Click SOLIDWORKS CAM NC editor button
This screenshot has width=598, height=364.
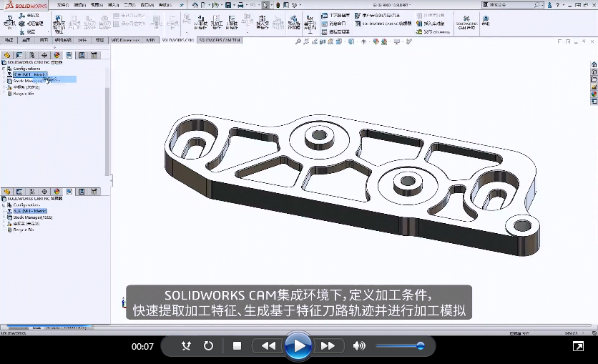point(383,24)
